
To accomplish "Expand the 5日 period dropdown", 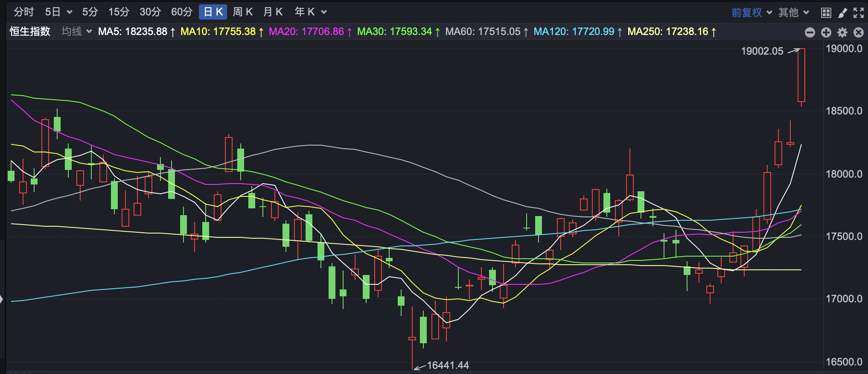I will click(69, 12).
